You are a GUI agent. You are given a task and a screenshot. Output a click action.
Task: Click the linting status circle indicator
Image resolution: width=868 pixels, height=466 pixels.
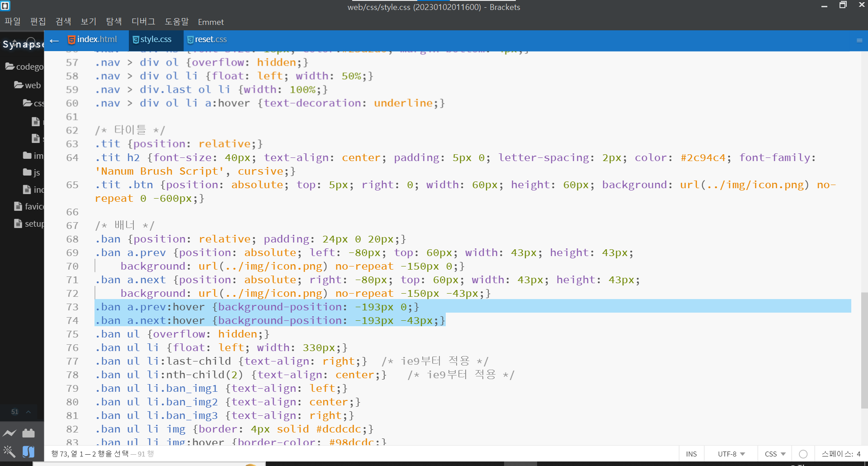pos(803,454)
